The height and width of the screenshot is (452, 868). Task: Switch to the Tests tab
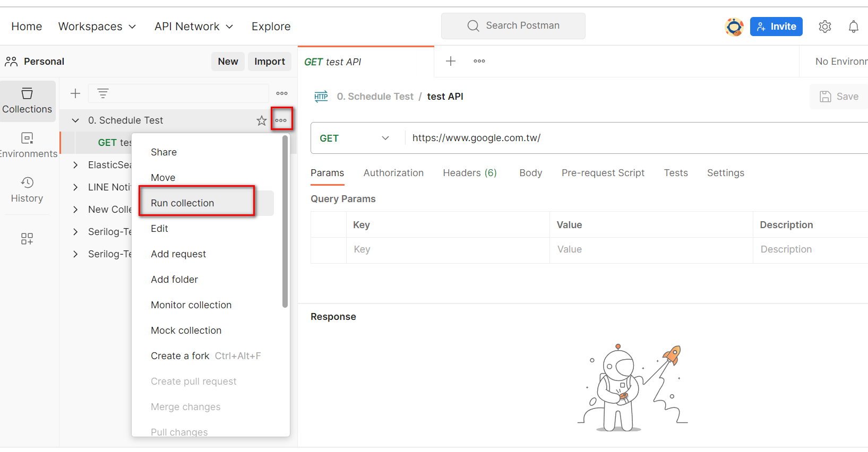(676, 173)
